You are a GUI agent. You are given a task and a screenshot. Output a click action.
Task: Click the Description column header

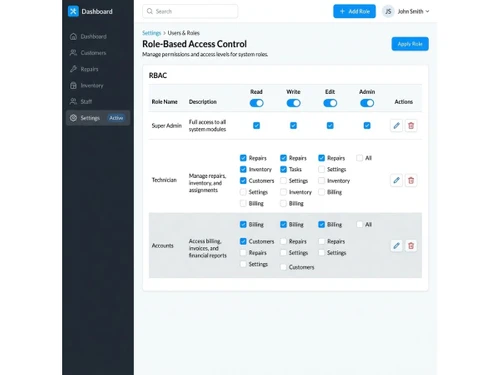click(203, 102)
